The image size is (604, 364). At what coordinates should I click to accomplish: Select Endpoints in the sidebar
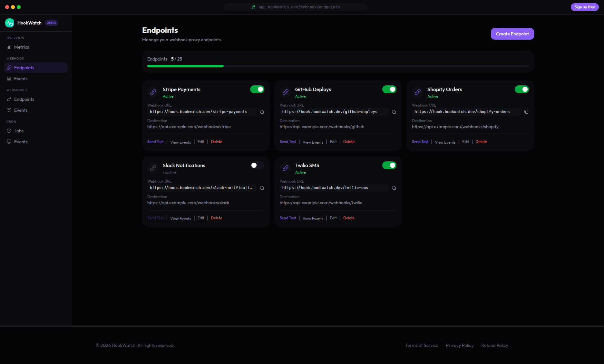click(x=24, y=68)
